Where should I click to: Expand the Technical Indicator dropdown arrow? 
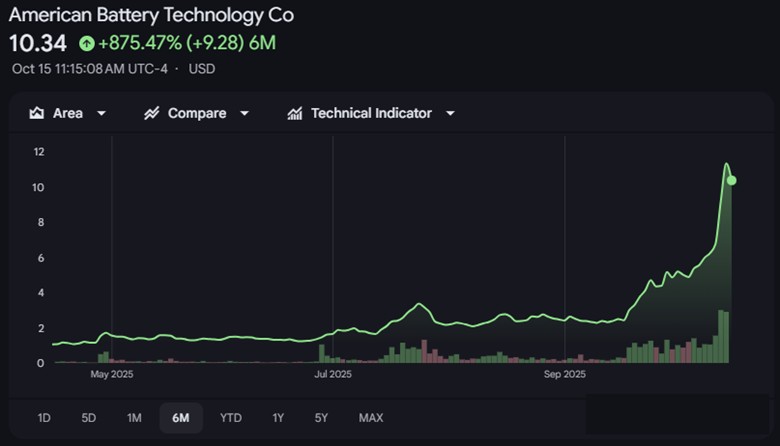[450, 114]
